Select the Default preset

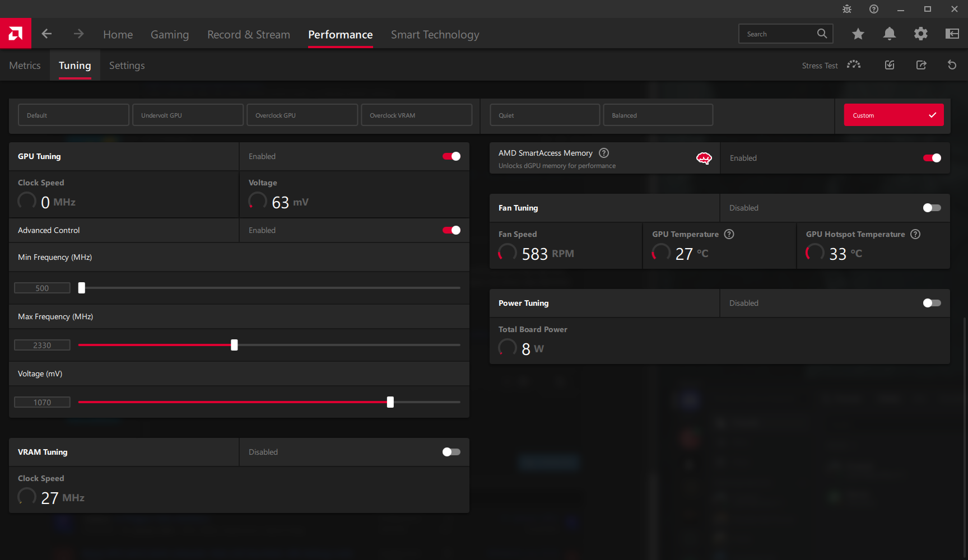coord(73,115)
